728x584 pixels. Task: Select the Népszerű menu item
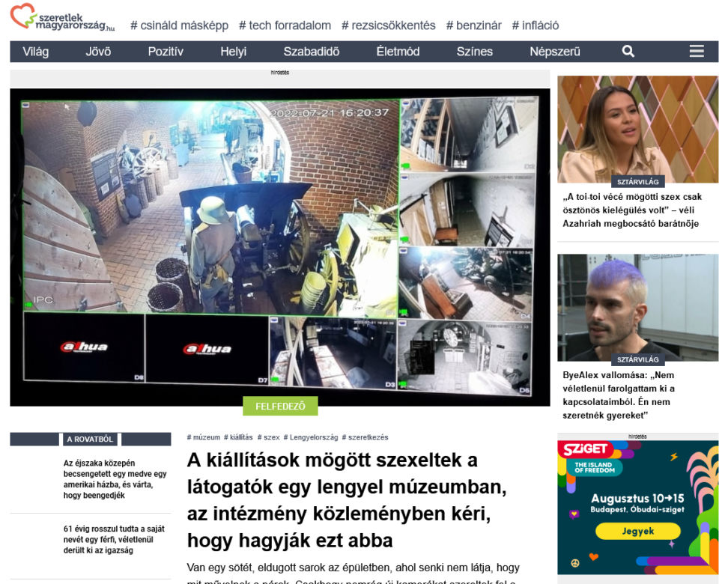[x=555, y=52]
